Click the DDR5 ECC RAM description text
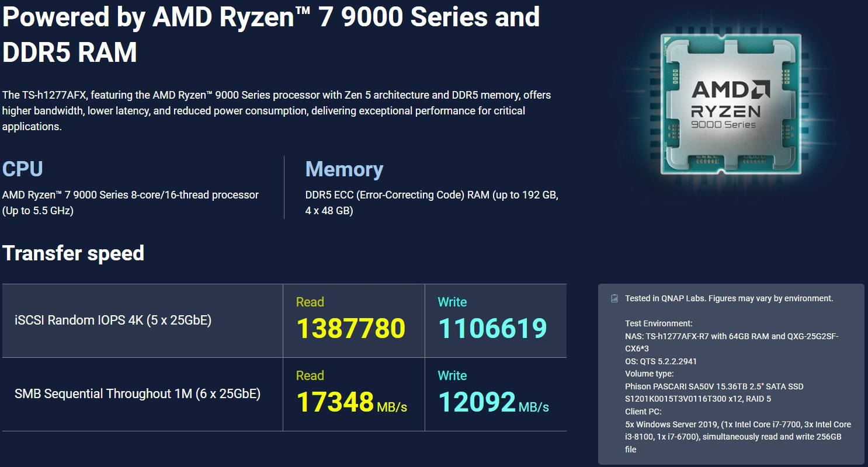Image resolution: width=868 pixels, height=467 pixels. (431, 202)
